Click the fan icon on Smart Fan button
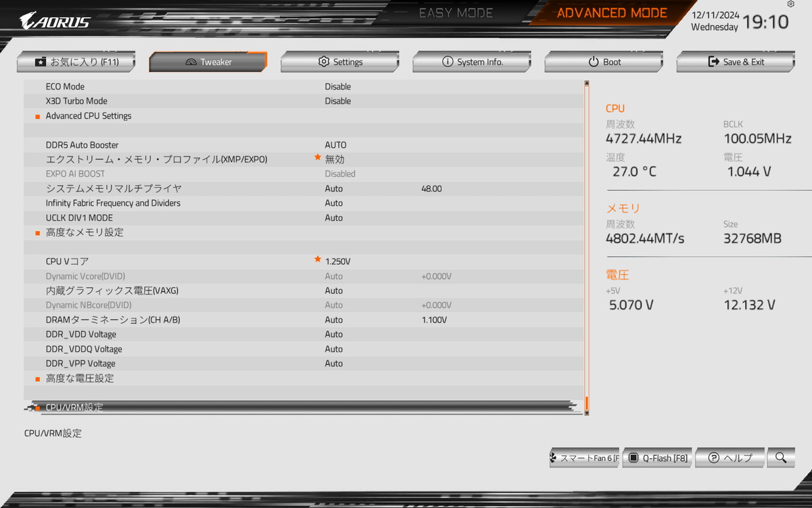812x508 pixels. (554, 458)
